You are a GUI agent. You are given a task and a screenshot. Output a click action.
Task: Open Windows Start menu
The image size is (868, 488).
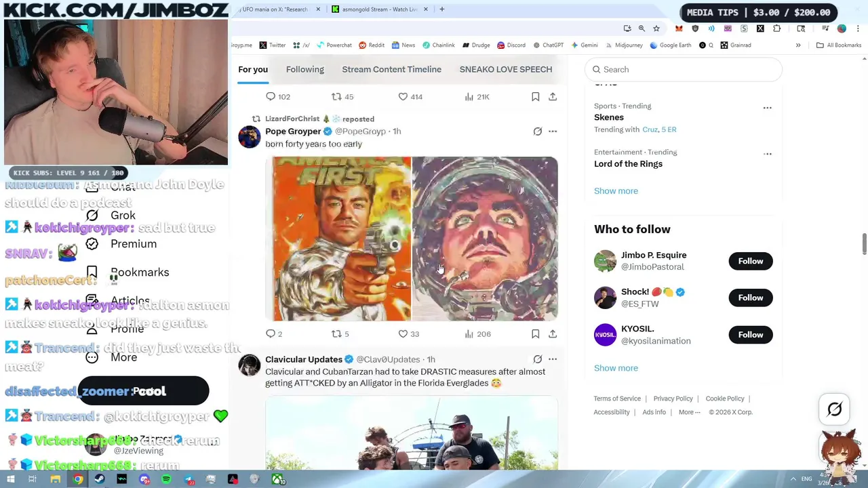tap(10, 480)
